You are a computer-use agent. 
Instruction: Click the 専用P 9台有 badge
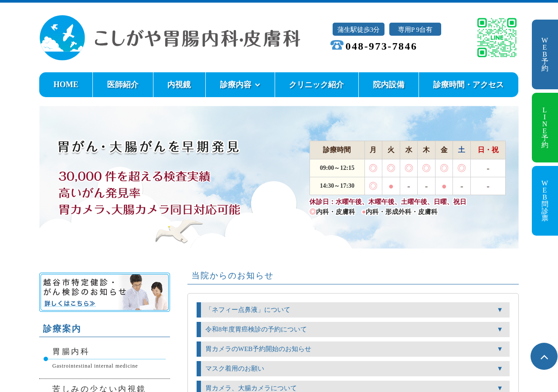(x=415, y=29)
